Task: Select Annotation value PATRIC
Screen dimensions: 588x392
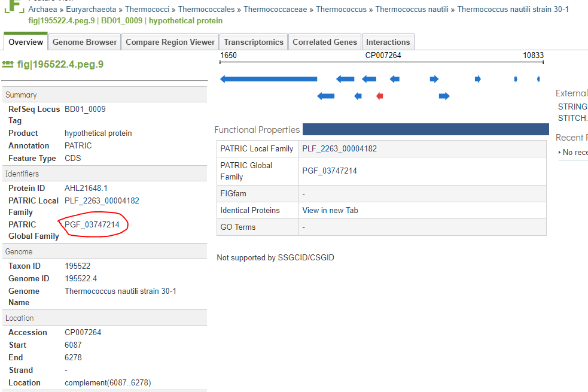Action: coord(78,145)
